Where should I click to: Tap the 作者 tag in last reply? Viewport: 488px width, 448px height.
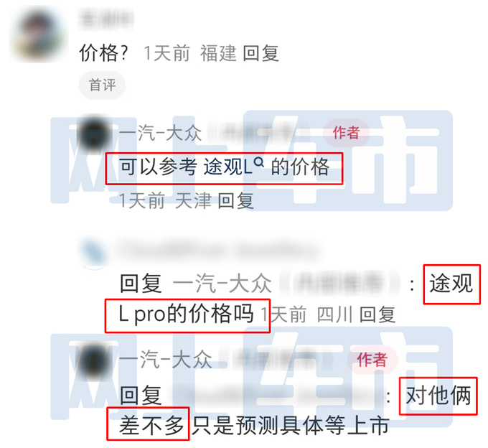(372, 360)
